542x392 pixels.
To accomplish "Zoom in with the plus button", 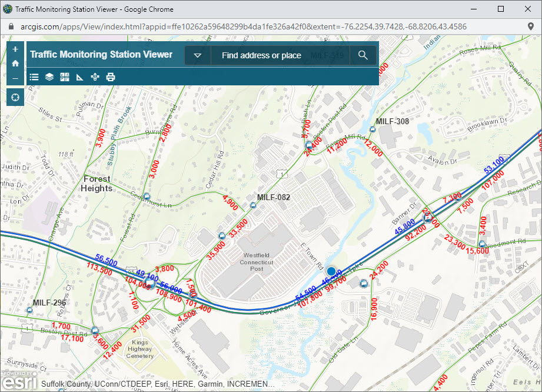I will [x=15, y=49].
